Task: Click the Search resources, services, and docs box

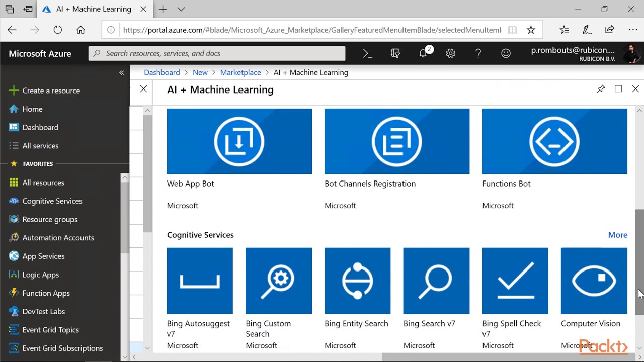Action: [217, 53]
